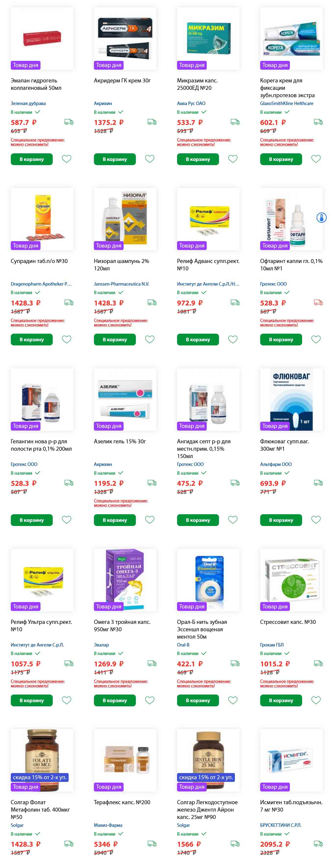
Task: Heart the Орал-Б нить зубная product
Action: tap(233, 700)
